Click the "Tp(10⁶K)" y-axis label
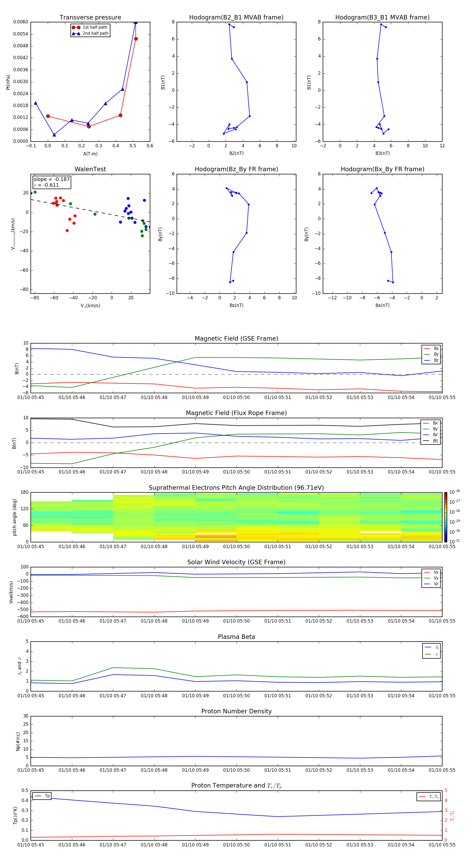The width and height of the screenshot is (473, 868). (x=15, y=815)
